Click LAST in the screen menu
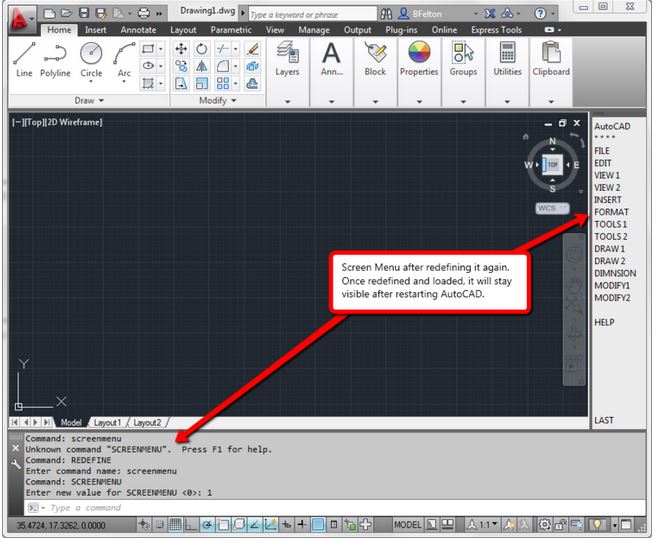 (x=604, y=420)
